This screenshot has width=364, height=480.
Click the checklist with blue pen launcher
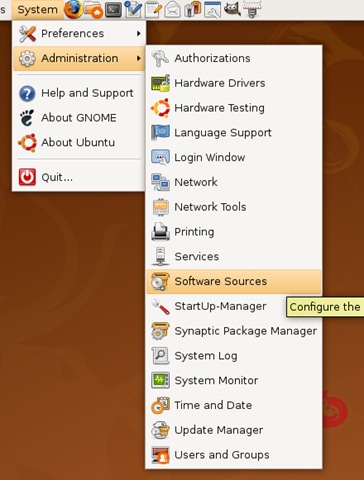coord(133,9)
